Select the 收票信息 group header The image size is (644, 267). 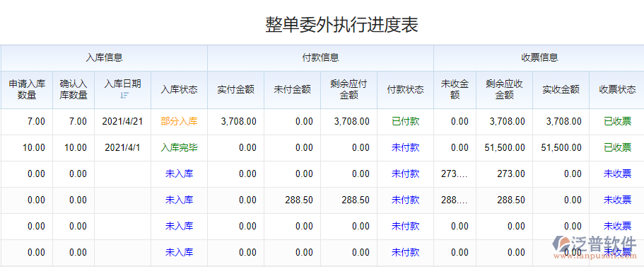coord(539,57)
